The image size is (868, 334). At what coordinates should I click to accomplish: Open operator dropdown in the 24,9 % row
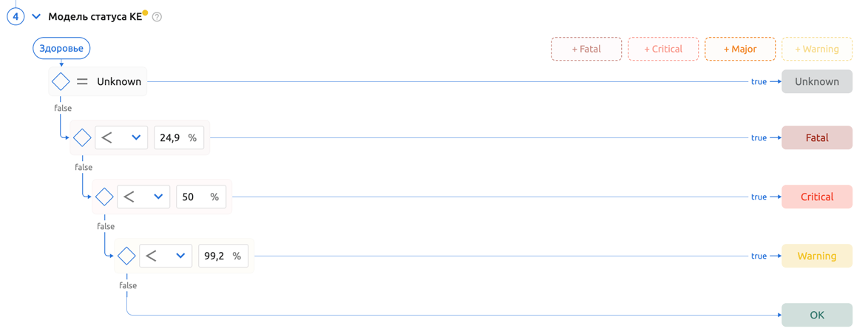click(122, 138)
